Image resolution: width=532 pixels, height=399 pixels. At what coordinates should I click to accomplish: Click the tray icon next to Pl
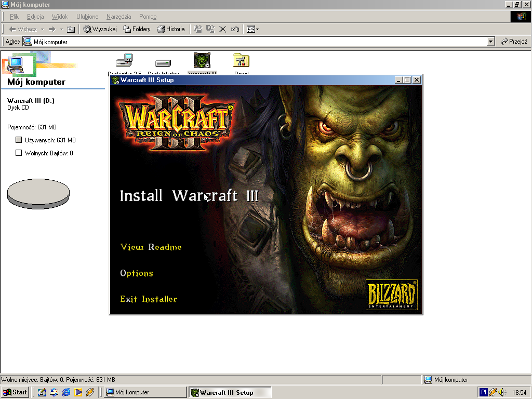(x=493, y=393)
